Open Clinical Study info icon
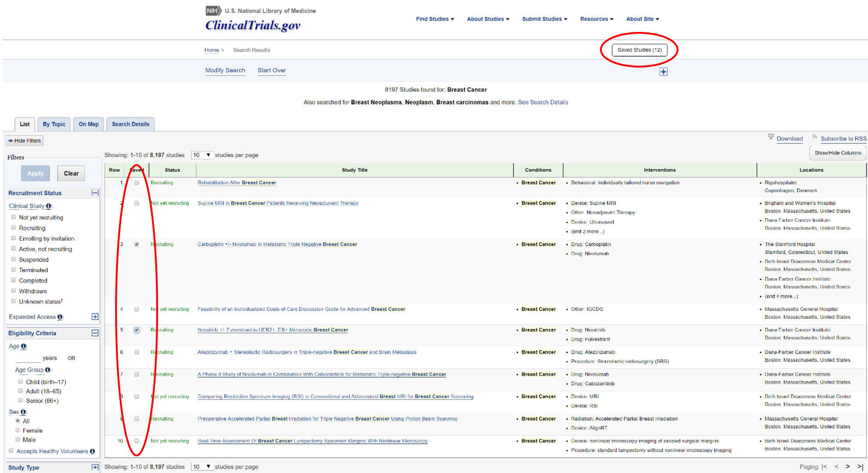This screenshot has height=473, width=868. click(x=49, y=206)
